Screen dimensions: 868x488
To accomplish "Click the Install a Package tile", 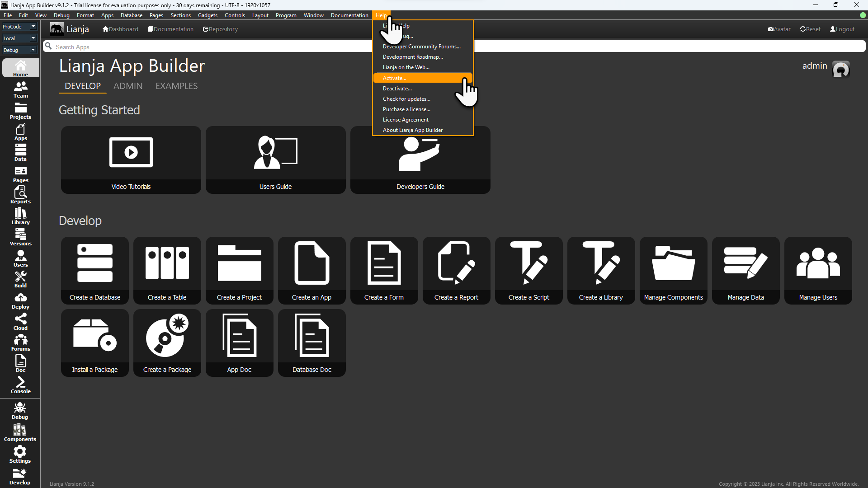I will point(95,343).
